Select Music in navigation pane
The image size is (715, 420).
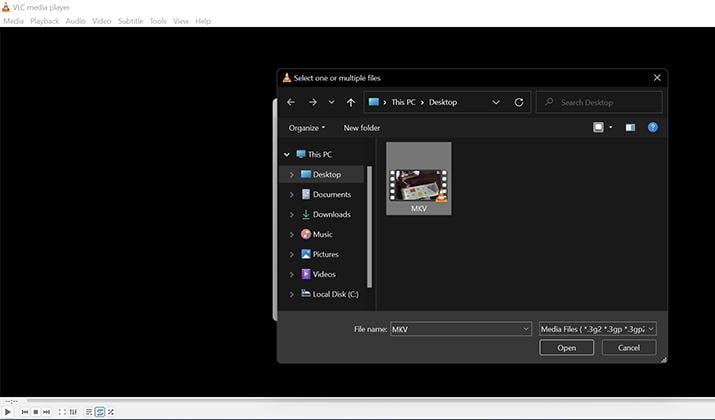click(322, 234)
